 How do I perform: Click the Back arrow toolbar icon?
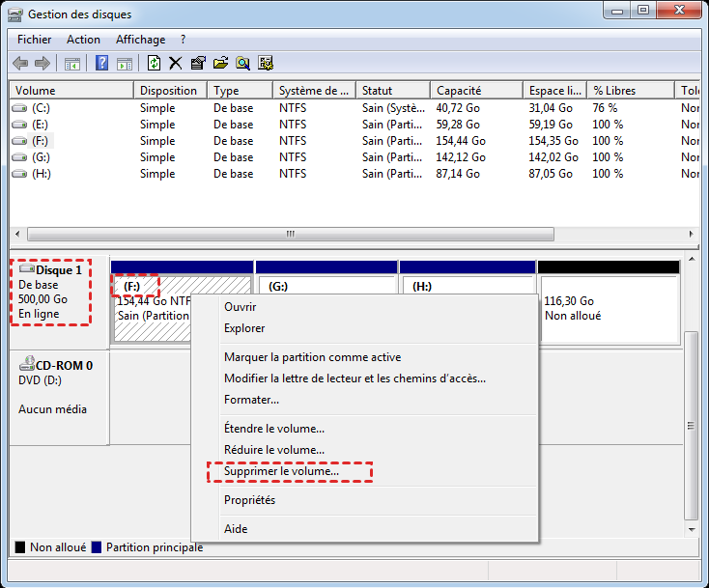[20, 64]
